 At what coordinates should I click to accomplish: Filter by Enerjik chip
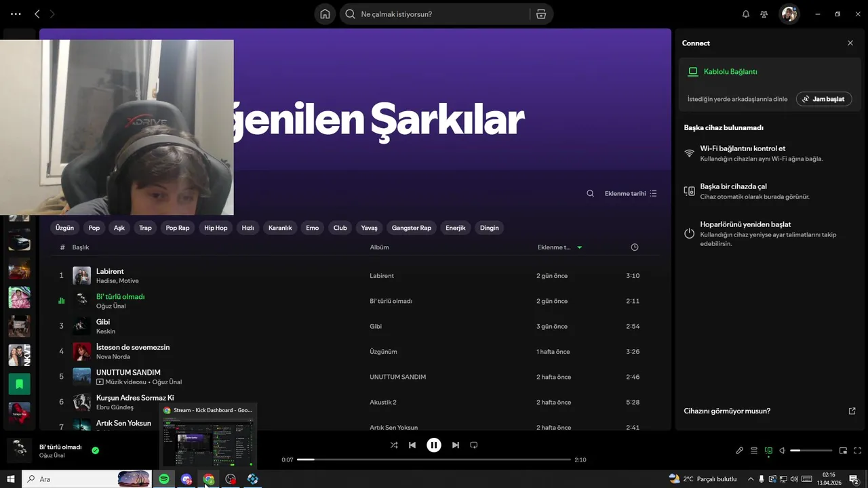click(456, 228)
